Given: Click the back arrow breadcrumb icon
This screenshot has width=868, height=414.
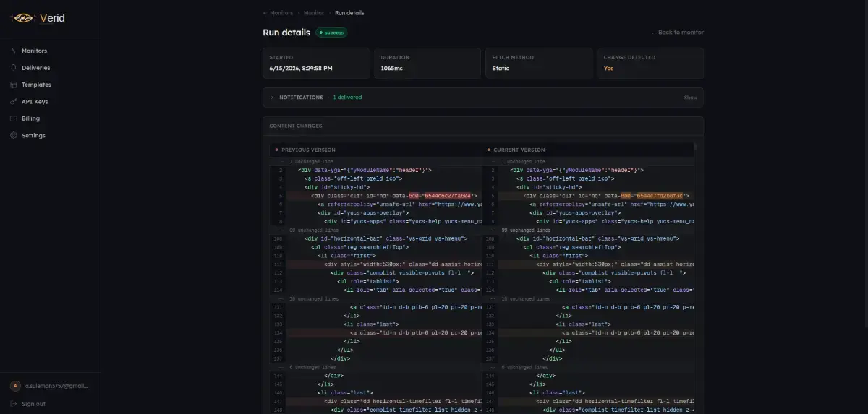Looking at the screenshot, I should tap(265, 13).
